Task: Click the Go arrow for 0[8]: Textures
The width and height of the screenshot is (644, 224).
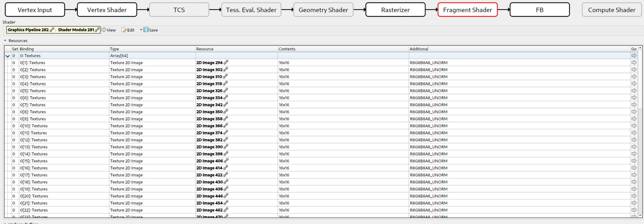Action: click(x=634, y=112)
